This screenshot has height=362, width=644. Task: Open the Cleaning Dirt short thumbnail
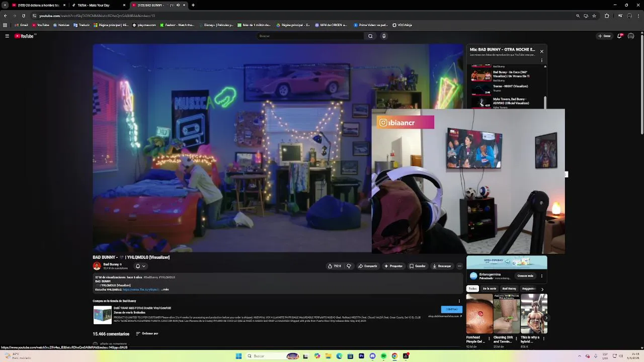[506, 314]
